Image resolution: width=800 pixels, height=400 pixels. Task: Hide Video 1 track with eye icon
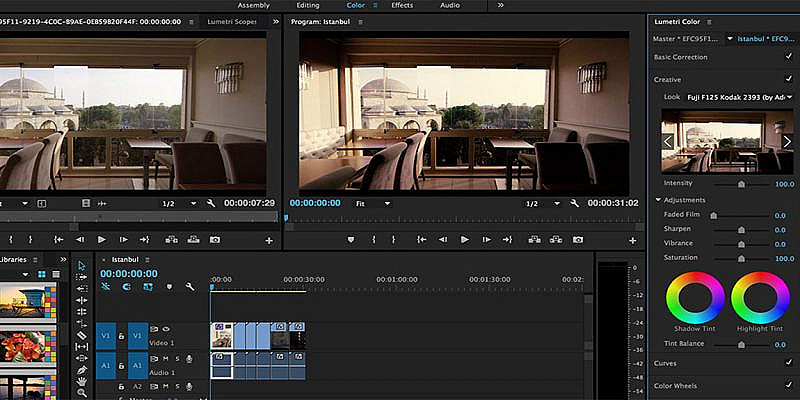[166, 328]
